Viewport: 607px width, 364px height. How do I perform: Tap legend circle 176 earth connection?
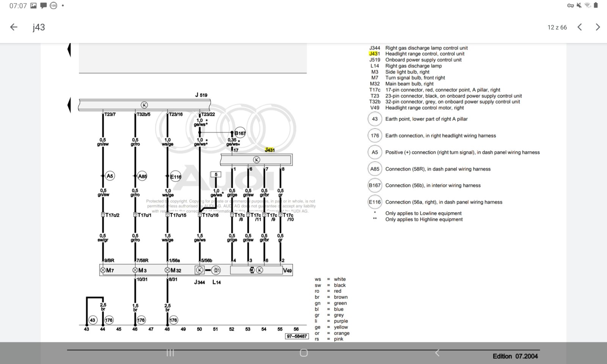[375, 135]
